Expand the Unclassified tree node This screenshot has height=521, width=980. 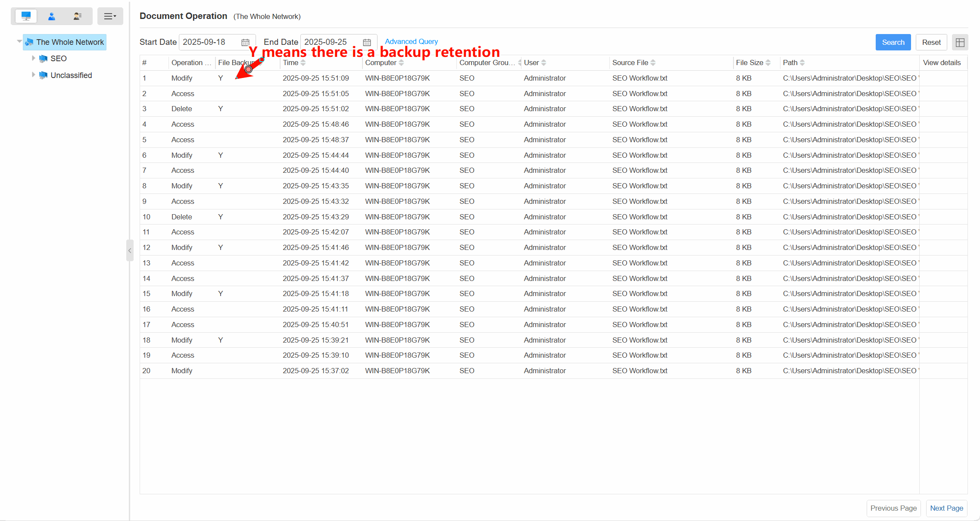[x=33, y=75]
